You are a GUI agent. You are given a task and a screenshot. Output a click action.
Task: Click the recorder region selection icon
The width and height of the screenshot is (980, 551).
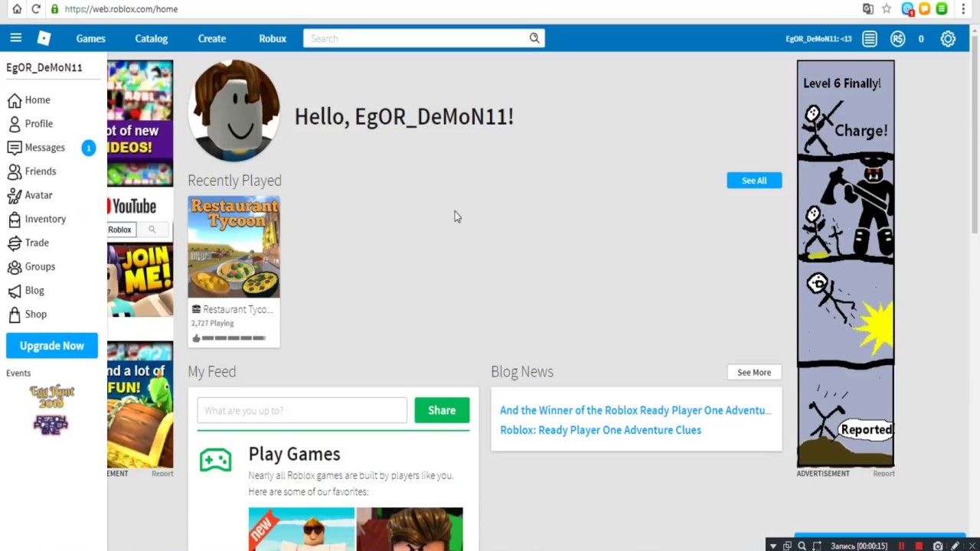pos(817,546)
